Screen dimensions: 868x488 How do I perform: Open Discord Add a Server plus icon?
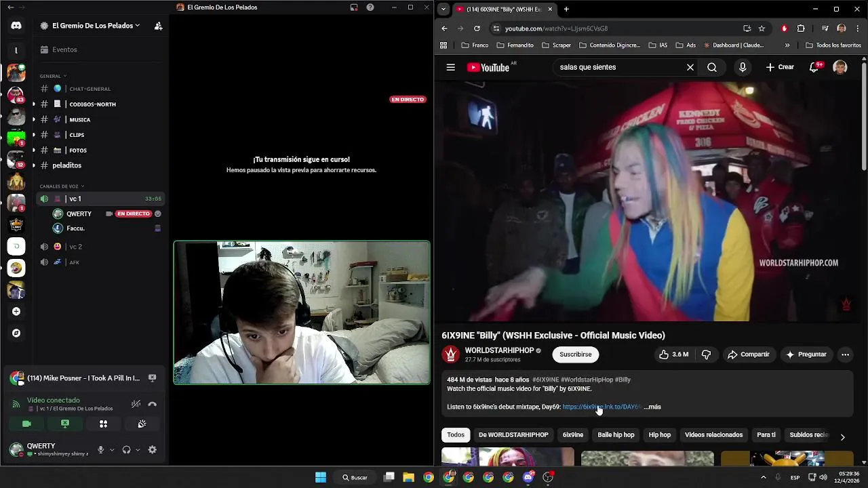point(16,312)
